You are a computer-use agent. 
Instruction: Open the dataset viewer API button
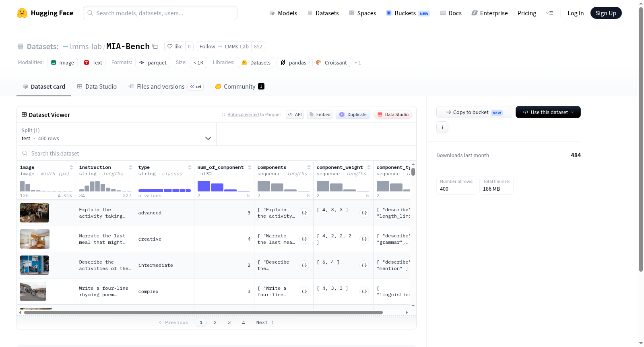(x=295, y=114)
